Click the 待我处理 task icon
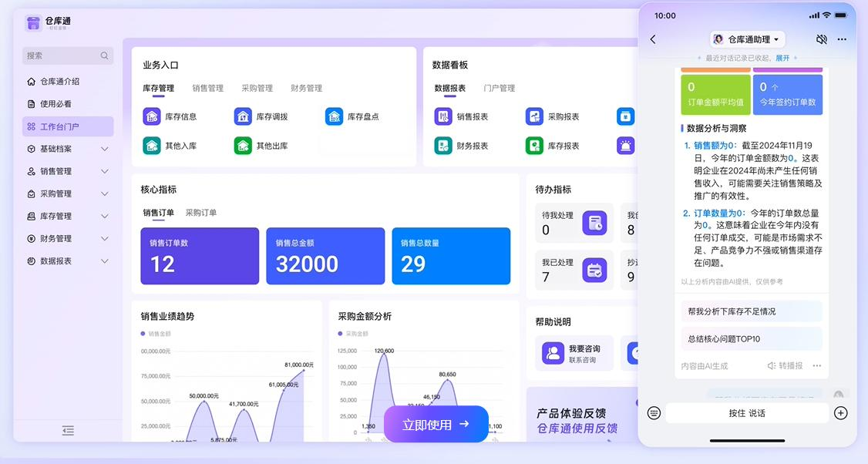Screen dimensions: 868x464 pyautogui.click(x=594, y=224)
